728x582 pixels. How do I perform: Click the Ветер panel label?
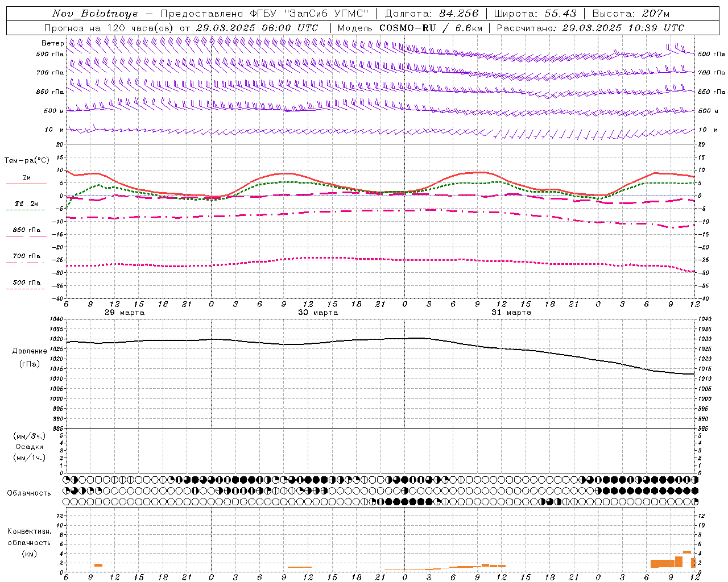(52, 43)
